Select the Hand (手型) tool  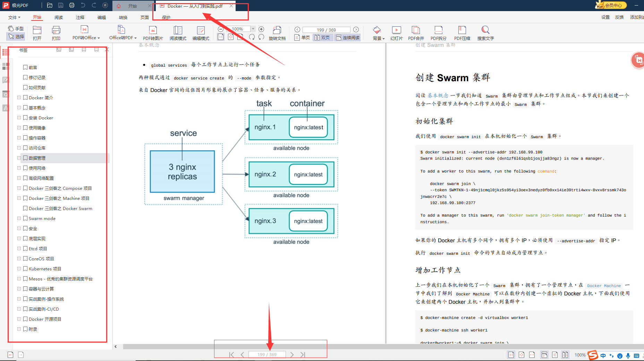(16, 28)
